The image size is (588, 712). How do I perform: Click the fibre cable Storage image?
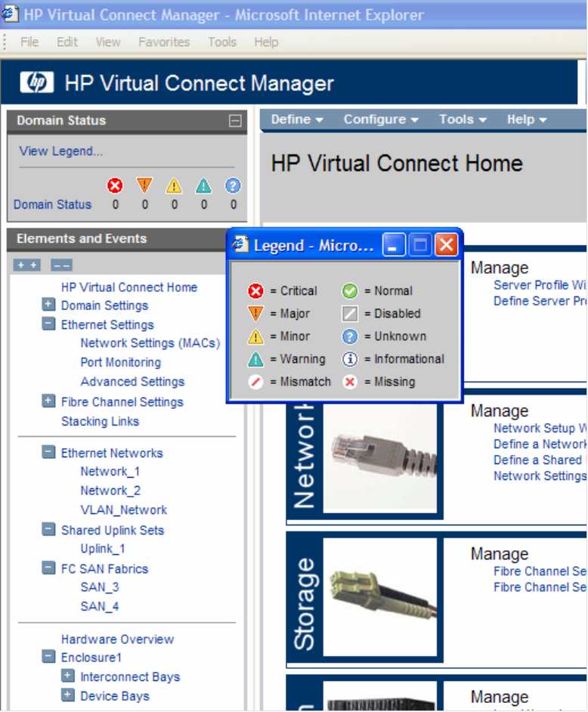(380, 596)
